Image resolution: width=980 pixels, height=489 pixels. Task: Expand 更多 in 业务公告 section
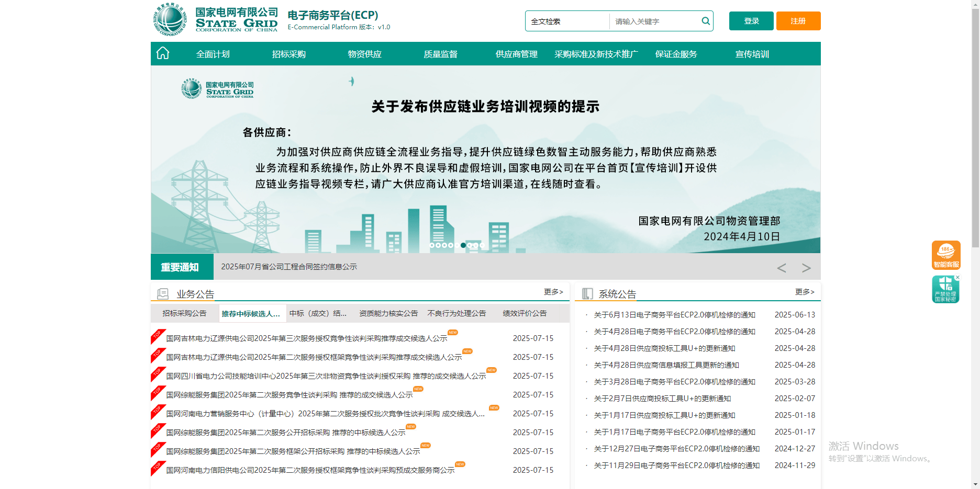point(553,292)
